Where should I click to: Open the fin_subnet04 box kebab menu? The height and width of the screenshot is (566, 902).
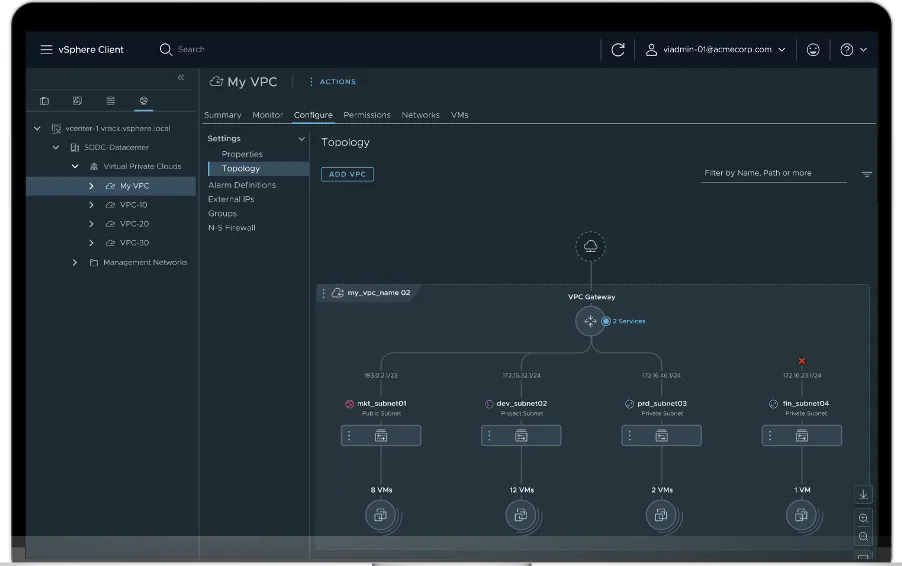770,436
